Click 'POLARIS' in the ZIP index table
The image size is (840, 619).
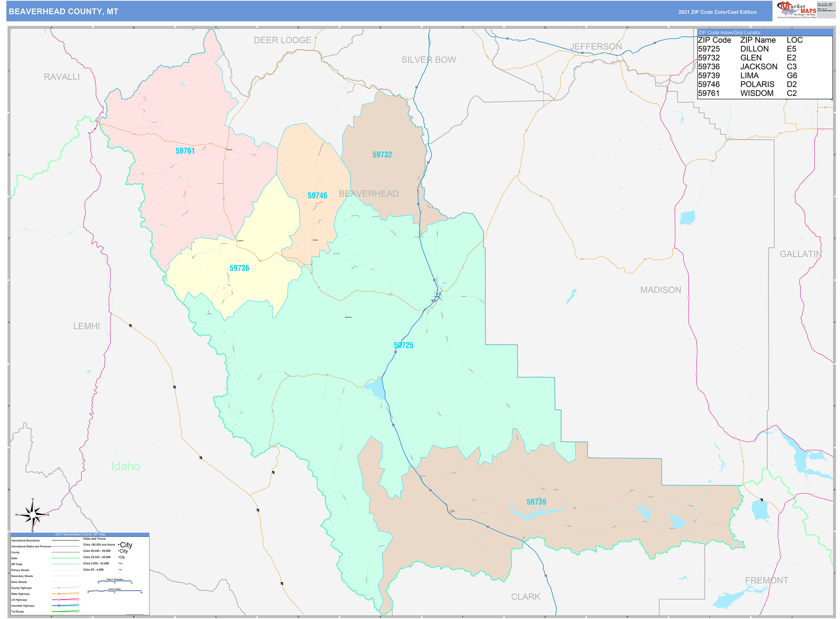click(x=757, y=84)
